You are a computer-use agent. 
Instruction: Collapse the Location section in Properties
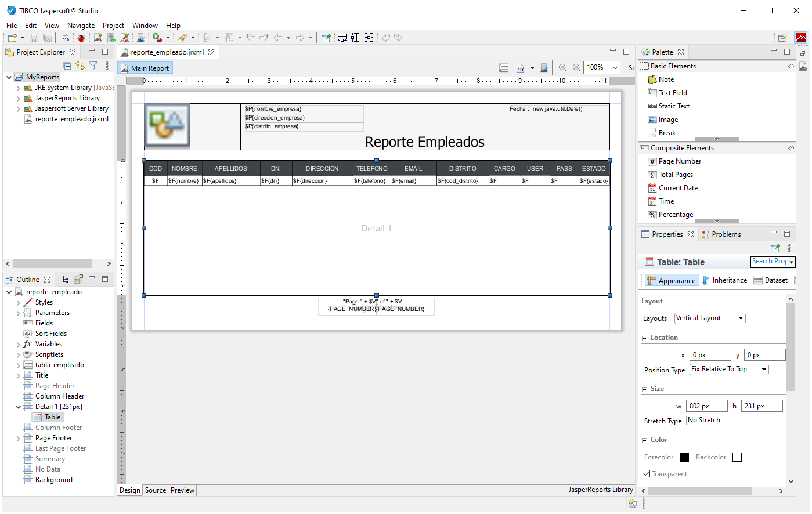coord(645,338)
